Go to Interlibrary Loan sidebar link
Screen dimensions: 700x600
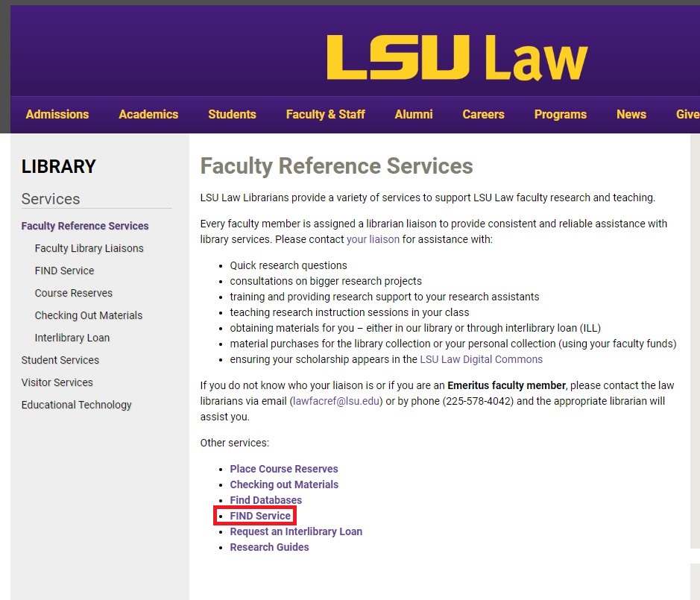72,338
